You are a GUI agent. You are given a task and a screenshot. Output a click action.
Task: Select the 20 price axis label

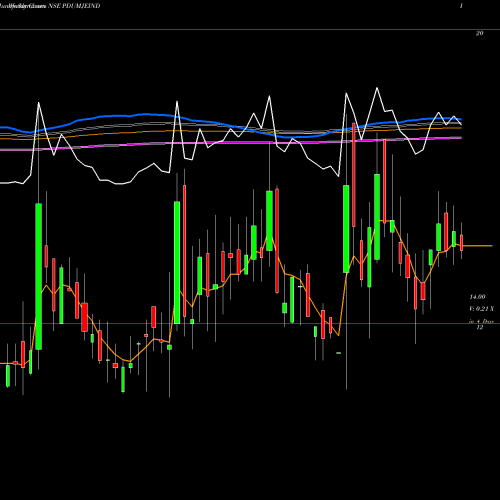pos(479,33)
